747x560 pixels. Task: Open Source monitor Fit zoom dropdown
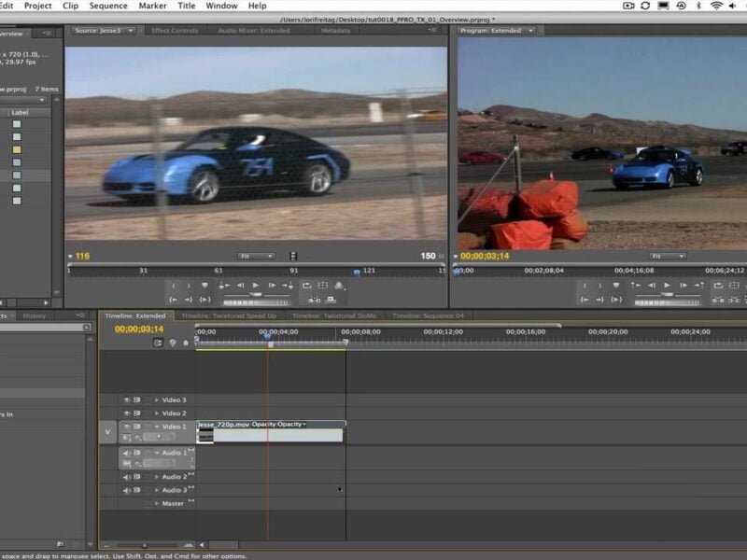tap(256, 256)
